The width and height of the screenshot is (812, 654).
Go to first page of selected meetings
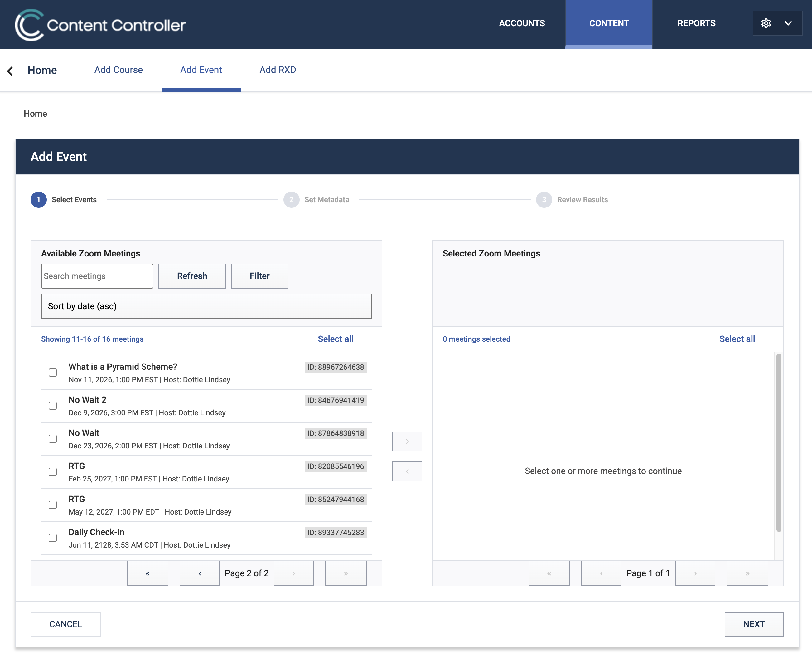tap(549, 573)
